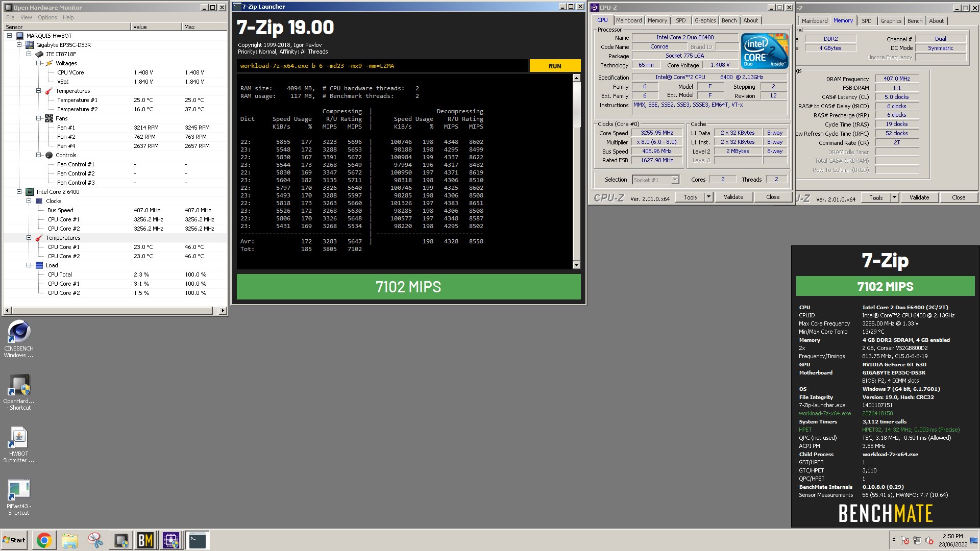Collapse the Fans group
Viewport: 980px width, 551px height.
[x=39, y=118]
